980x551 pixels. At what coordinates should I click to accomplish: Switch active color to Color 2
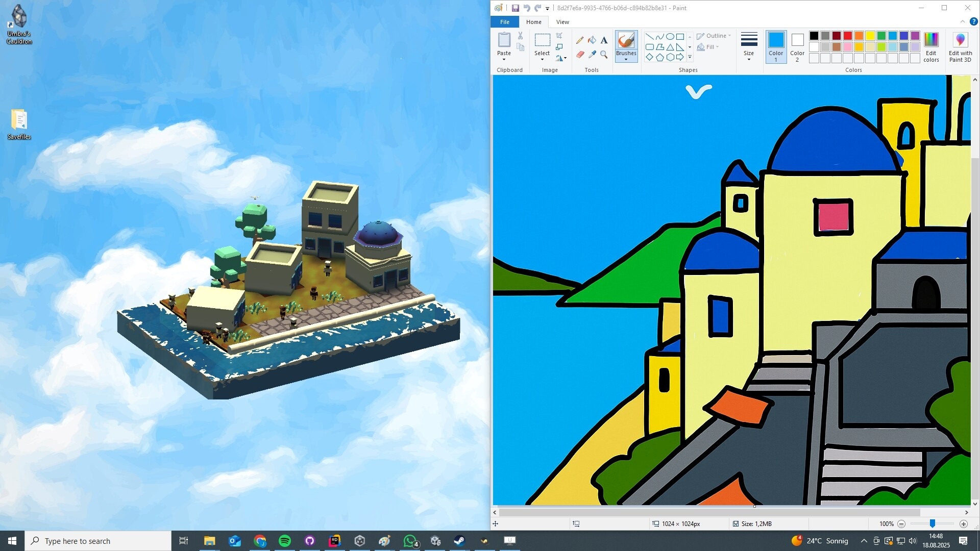pos(797,46)
